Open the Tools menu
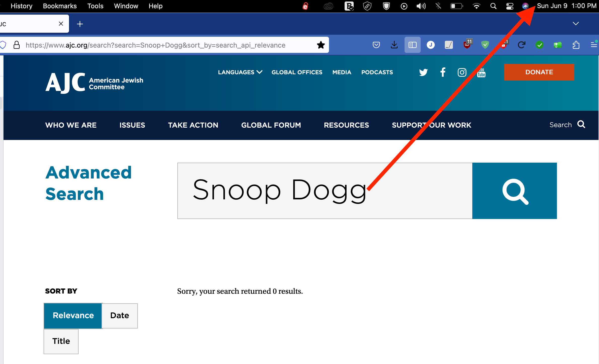Viewport: 599px width, 364px height. (95, 6)
